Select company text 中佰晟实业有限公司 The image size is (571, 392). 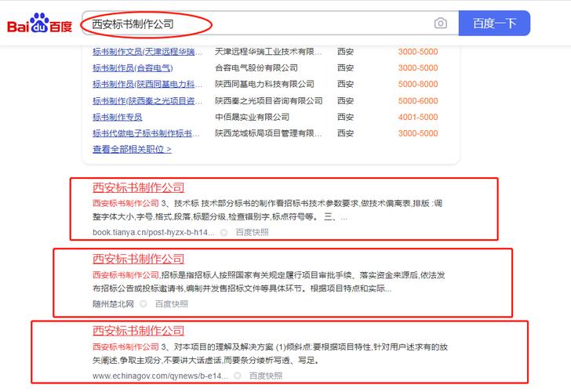tap(252, 117)
